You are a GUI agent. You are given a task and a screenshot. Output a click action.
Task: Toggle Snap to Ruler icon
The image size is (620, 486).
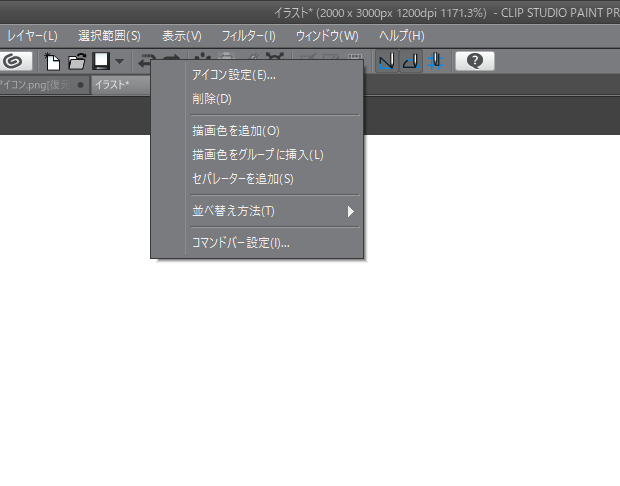click(386, 61)
